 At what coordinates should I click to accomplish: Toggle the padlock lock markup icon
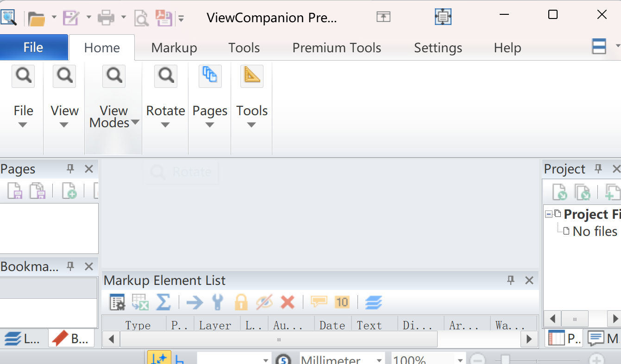[241, 302]
